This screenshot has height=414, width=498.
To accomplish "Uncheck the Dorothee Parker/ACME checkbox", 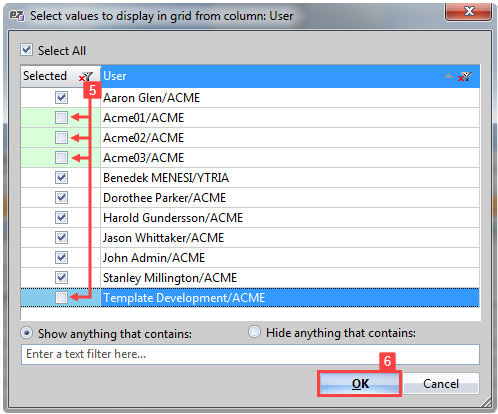I will [61, 198].
